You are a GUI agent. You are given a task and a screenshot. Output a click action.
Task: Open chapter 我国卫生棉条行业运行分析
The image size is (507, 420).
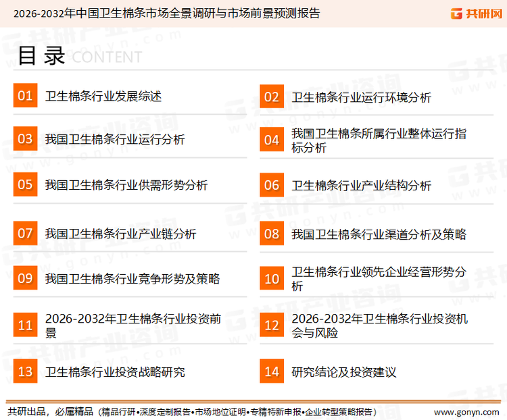(x=115, y=139)
